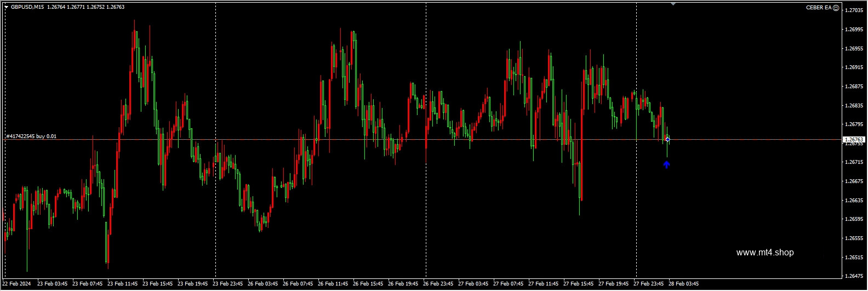Screen dimensions: 868x291
Task: Click the current price tag 1.26763
Action: 854,140
